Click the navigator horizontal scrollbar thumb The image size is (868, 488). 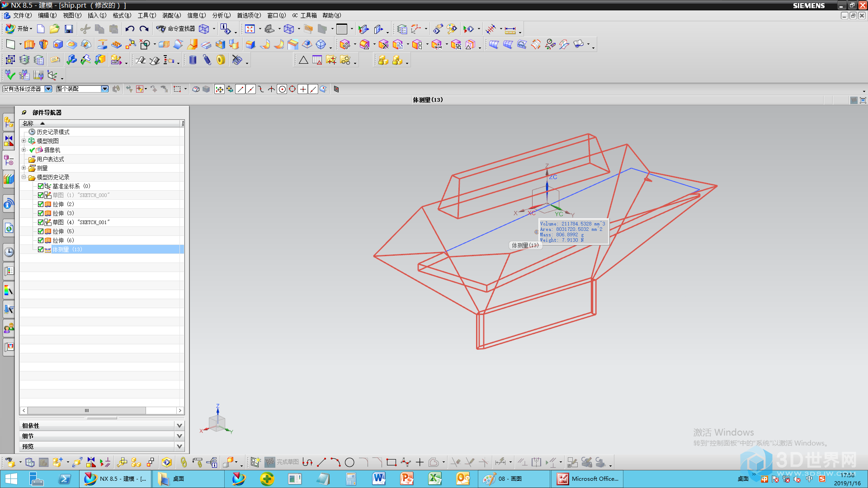[x=87, y=410]
